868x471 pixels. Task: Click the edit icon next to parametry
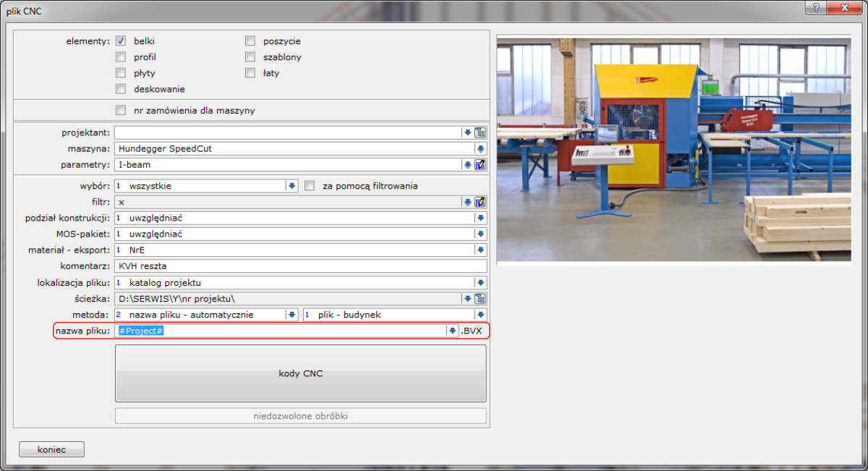[x=480, y=165]
